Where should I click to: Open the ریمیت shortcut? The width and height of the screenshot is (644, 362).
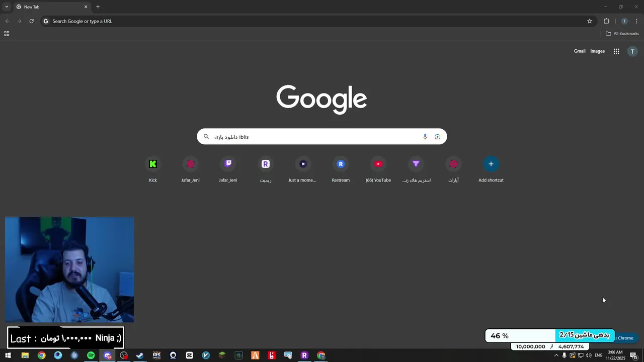pyautogui.click(x=266, y=169)
